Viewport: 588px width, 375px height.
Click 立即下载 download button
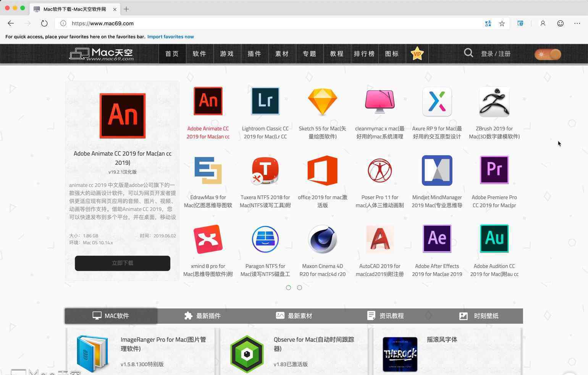[x=123, y=263]
